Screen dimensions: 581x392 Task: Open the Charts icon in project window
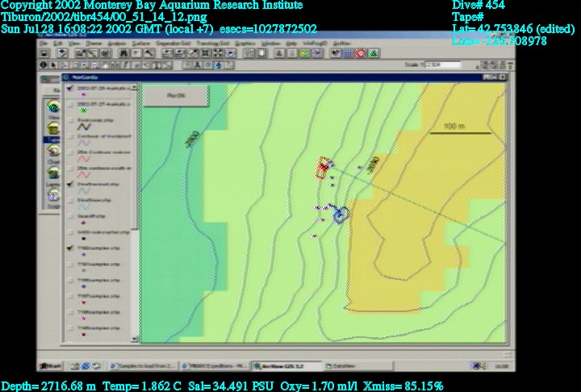(53, 154)
